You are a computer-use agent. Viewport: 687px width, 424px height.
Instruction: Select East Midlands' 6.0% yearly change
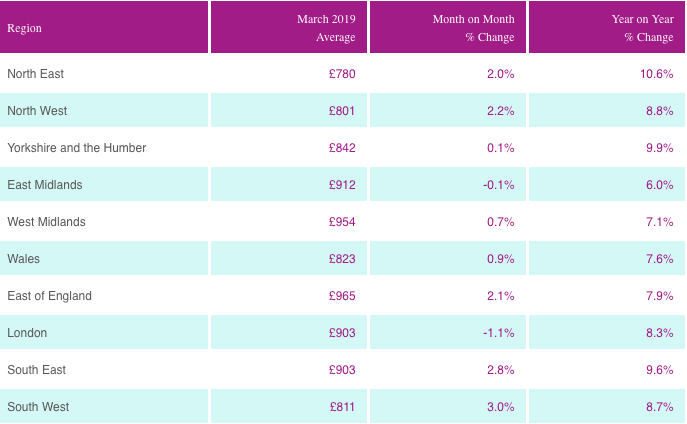(x=659, y=185)
